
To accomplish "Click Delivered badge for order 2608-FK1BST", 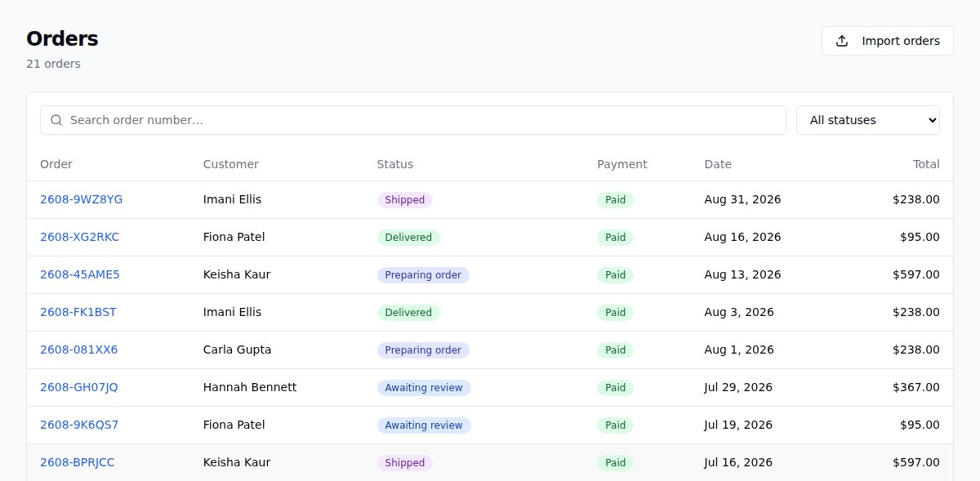I will 408,313.
